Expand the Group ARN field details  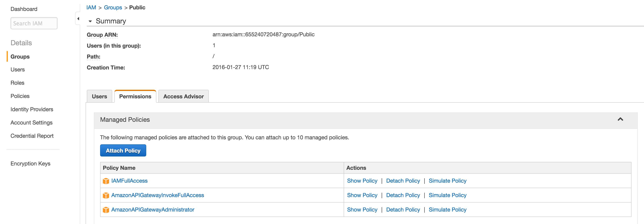pos(102,35)
